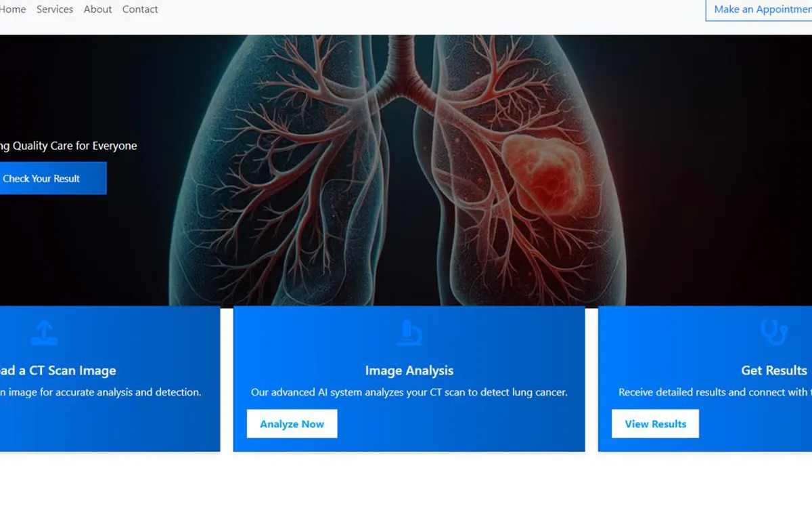The width and height of the screenshot is (812, 508).
Task: Click the lungs hero image
Action: (x=406, y=170)
